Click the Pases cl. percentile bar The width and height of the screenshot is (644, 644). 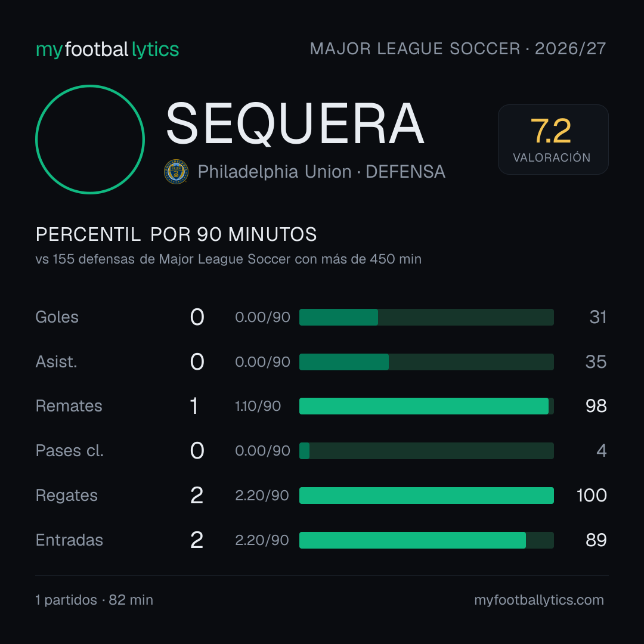(426, 451)
